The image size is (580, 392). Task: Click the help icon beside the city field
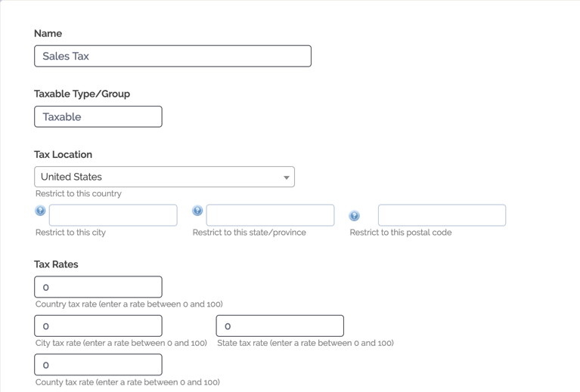coord(40,211)
